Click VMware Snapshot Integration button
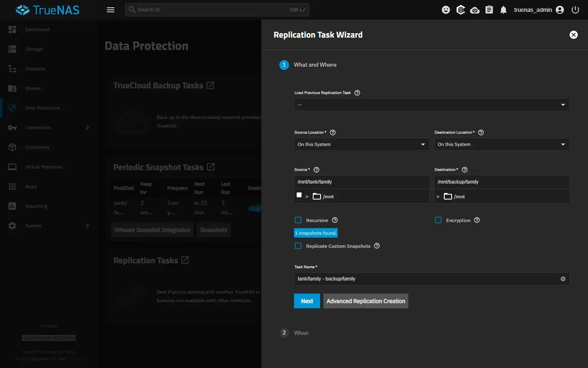Screen dimensions: 588x368 (x=152, y=230)
